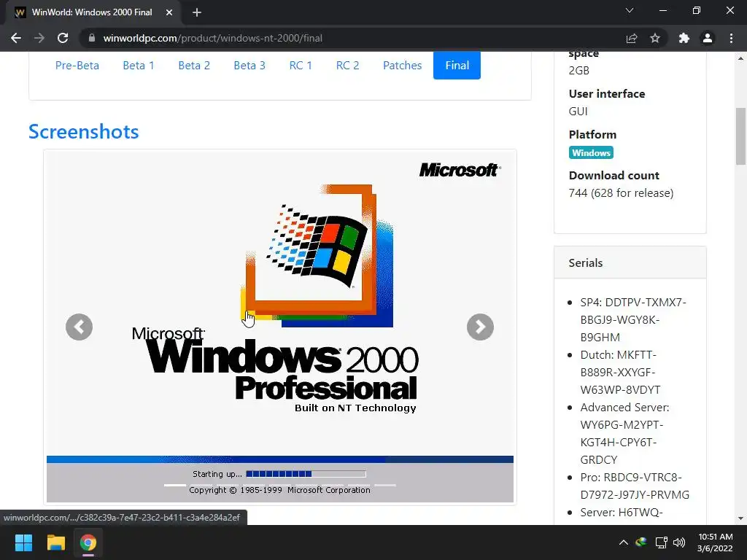Click the Chrome taskbar icon

[x=88, y=542]
